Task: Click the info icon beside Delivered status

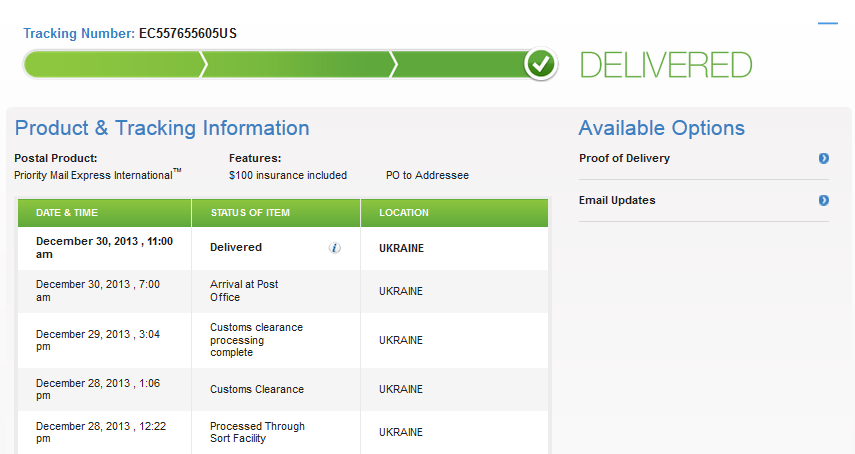Action: 335,248
